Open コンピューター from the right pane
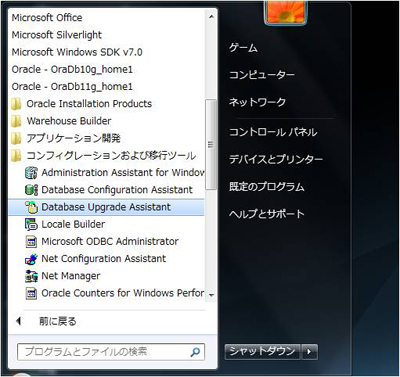The image size is (400, 377). click(x=262, y=75)
